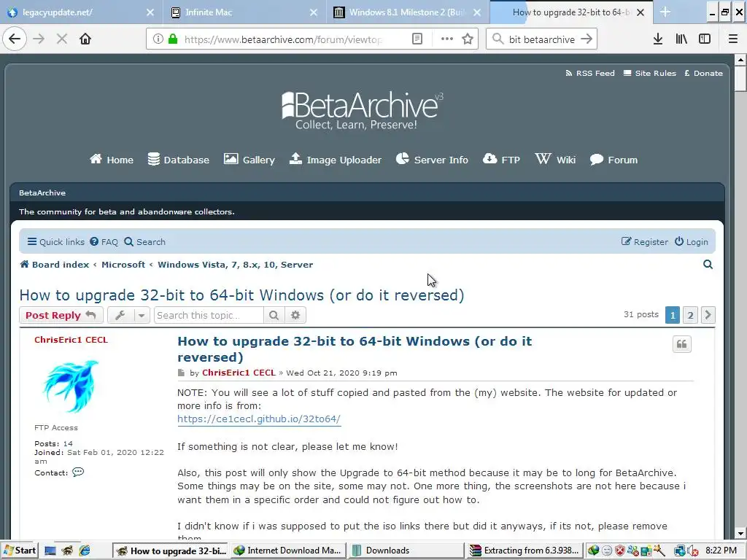This screenshot has height=560, width=747.
Task: Toggle reader view icon in address bar
Action: [417, 39]
